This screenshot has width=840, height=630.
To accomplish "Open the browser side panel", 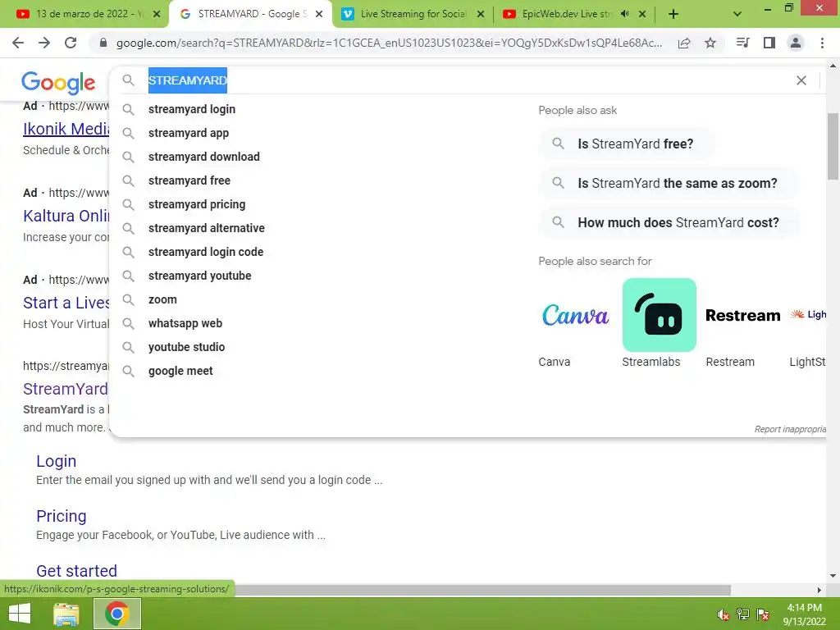I will (x=769, y=43).
